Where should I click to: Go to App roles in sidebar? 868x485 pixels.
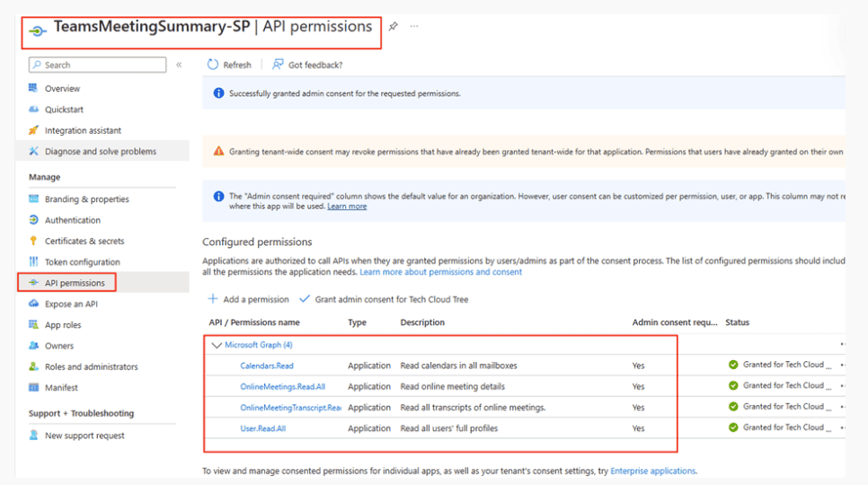[63, 325]
